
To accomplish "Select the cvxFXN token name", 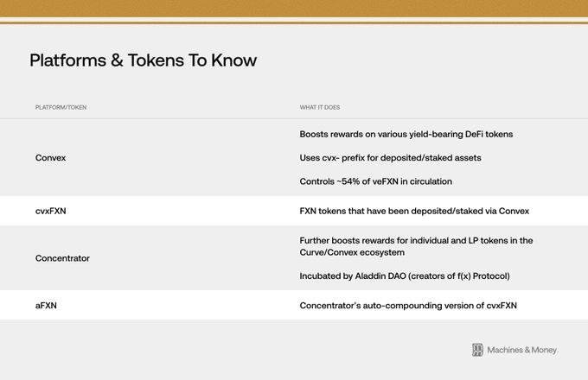I will (x=51, y=211).
